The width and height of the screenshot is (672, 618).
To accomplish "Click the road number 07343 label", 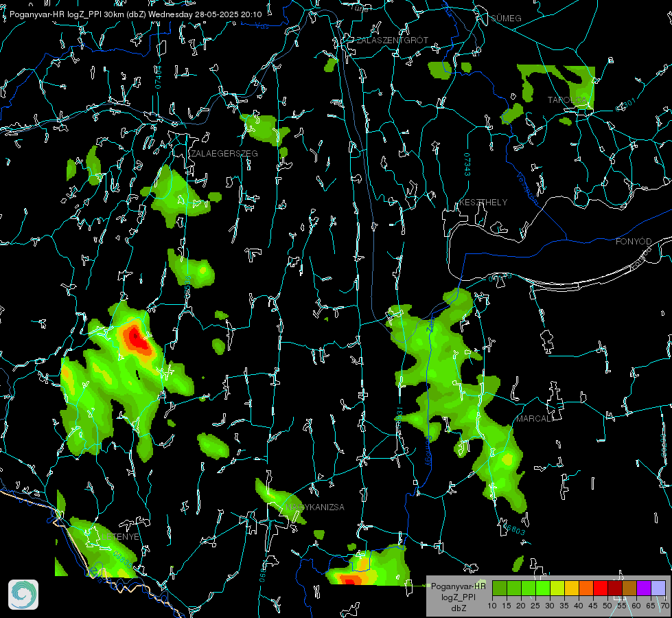I will pyautogui.click(x=467, y=164).
